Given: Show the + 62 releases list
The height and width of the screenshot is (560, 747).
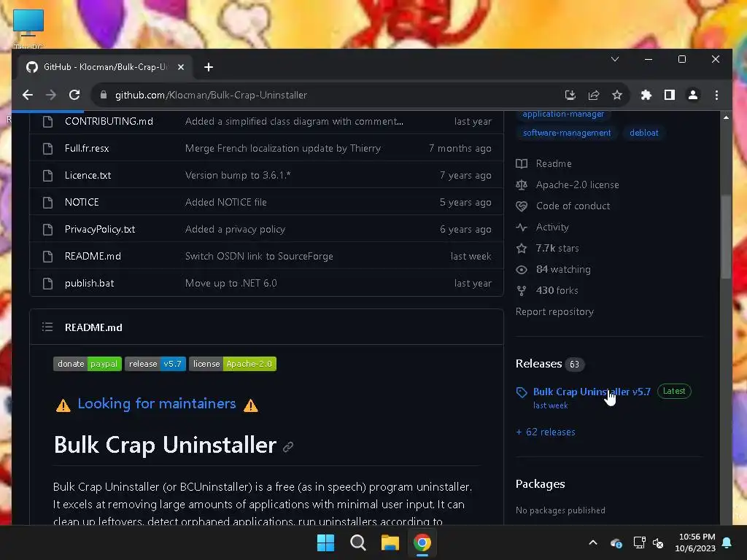Looking at the screenshot, I should click(x=546, y=432).
